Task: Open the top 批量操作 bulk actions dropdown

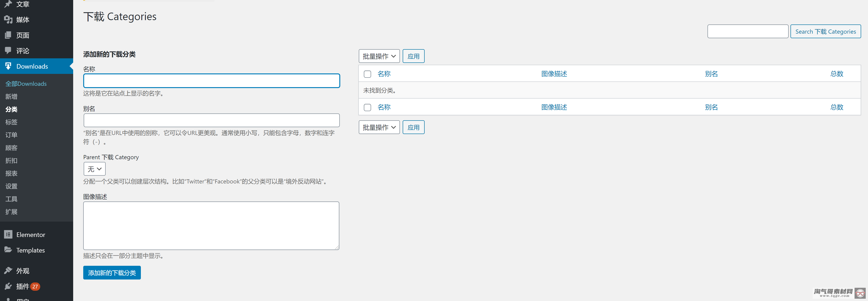Action: [x=379, y=56]
